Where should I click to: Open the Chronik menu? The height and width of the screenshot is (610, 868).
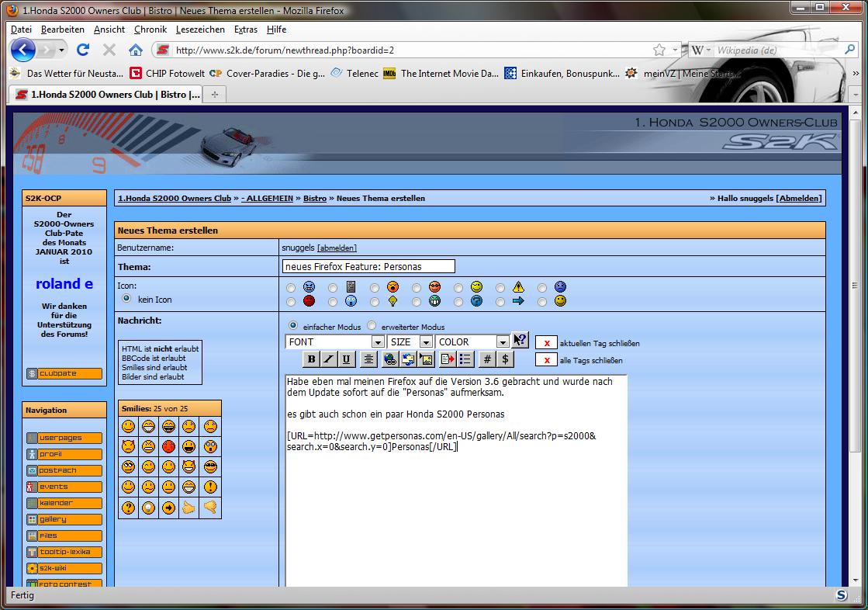click(150, 29)
